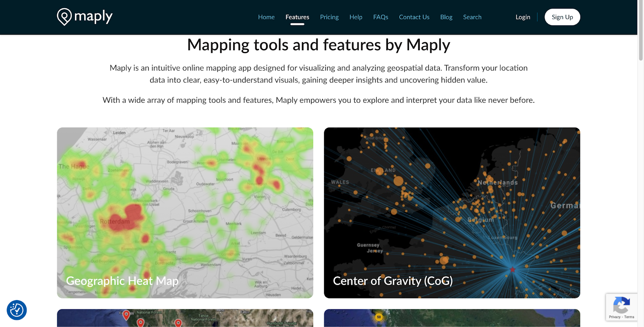Open the satellite cluster map card
Image resolution: width=644 pixels, height=327 pixels.
tap(452, 318)
